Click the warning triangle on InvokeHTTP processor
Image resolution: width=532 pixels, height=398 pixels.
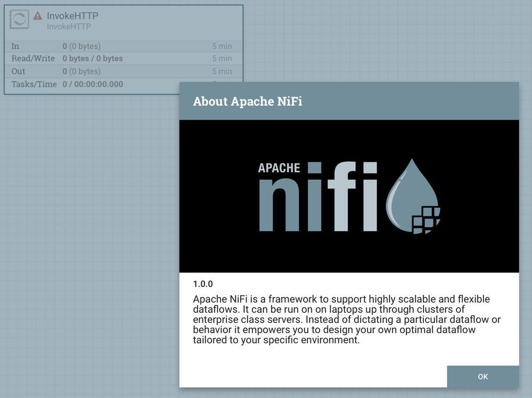[x=38, y=15]
